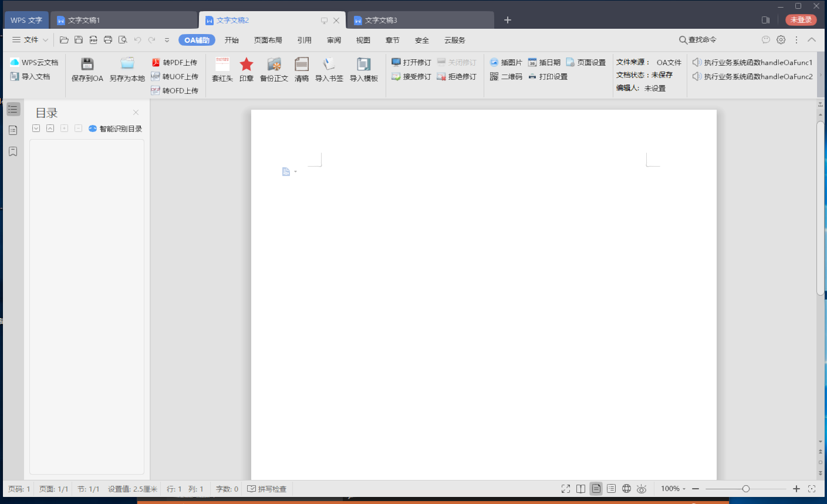827x504 pixels.
Task: Insert a QR code with 二维码
Action: pos(506,77)
